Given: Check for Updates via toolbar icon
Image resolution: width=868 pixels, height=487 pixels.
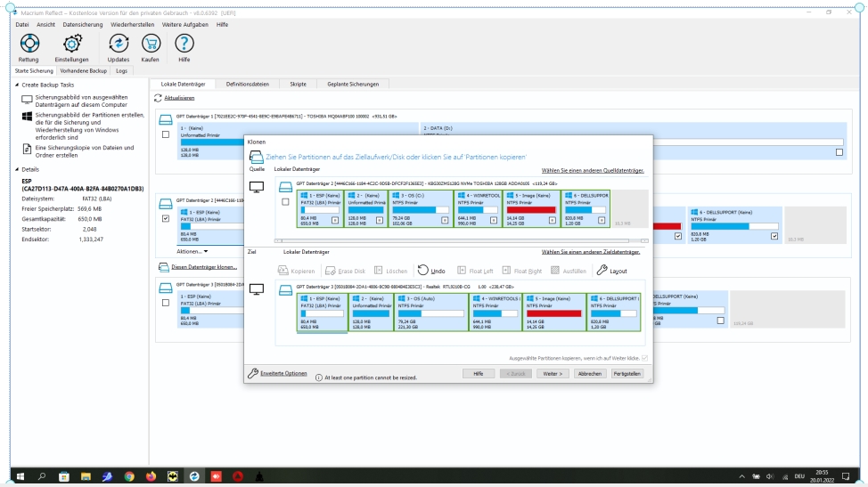Looking at the screenshot, I should (119, 44).
